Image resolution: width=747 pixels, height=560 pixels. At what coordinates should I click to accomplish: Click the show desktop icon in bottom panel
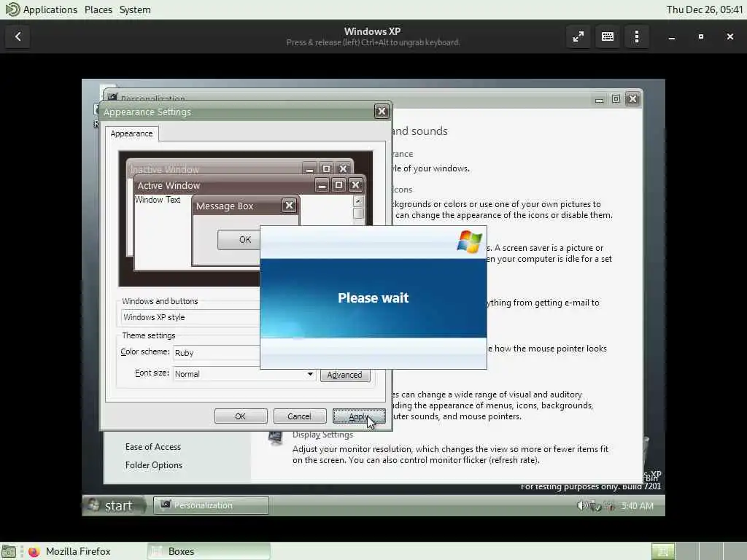click(9, 551)
